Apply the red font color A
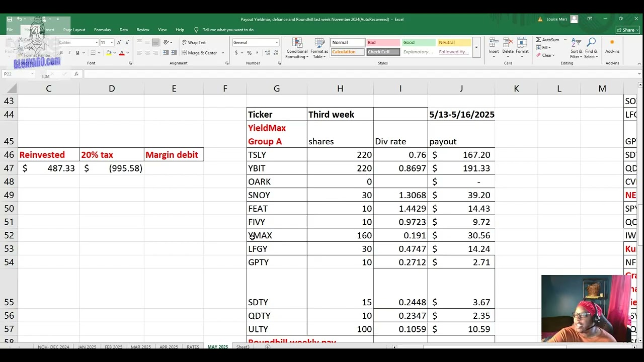The image size is (644, 362). 121,53
